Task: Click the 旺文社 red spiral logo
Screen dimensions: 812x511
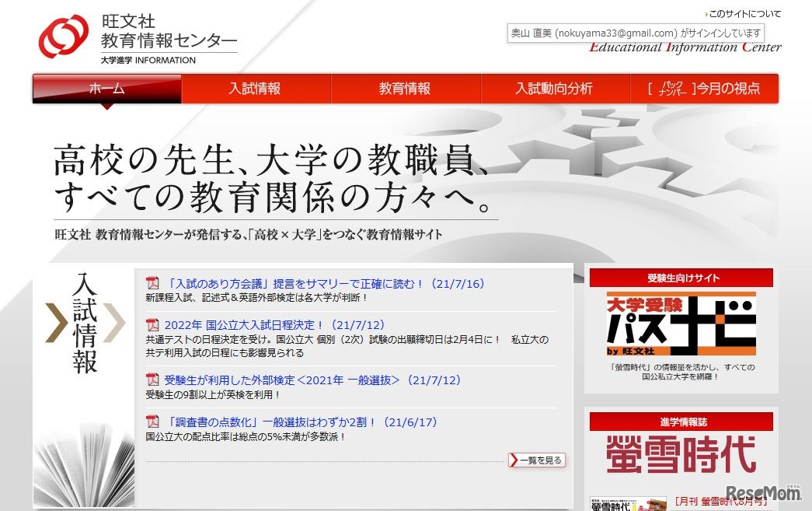Action: pos(64,37)
